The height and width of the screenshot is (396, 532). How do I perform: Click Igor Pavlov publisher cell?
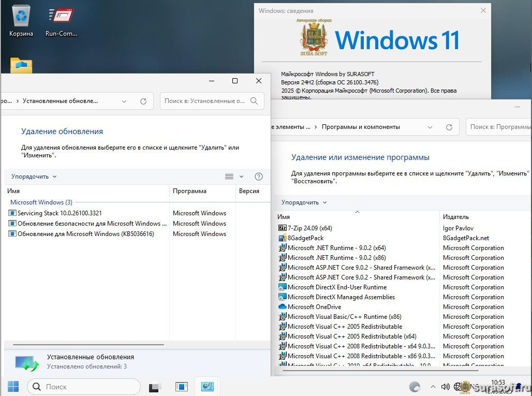click(458, 228)
